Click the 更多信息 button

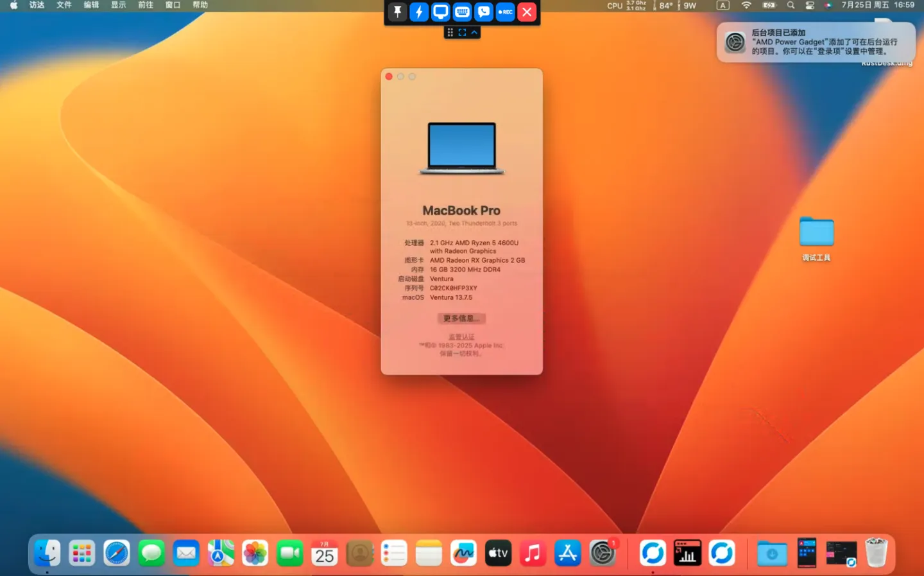[x=461, y=318]
